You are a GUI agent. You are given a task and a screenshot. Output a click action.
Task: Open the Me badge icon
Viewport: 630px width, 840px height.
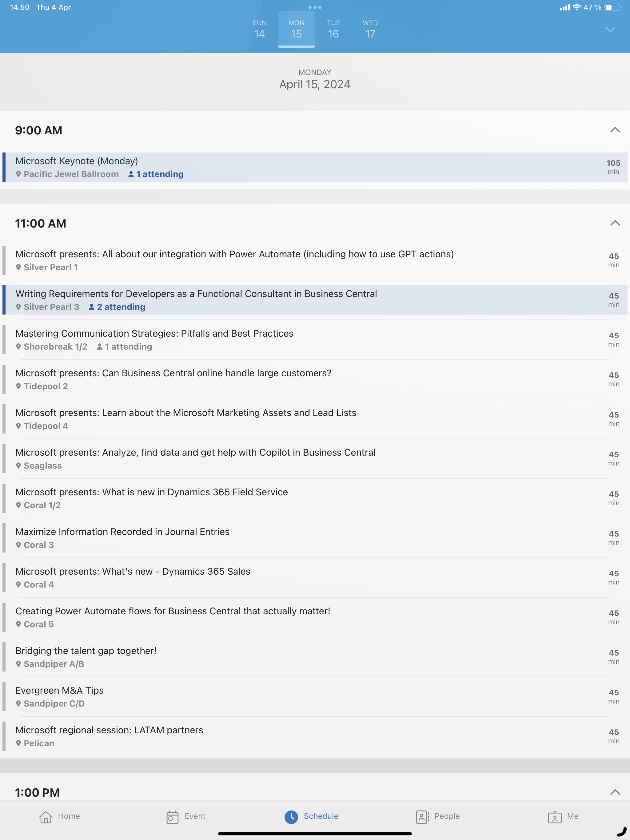coord(555,817)
